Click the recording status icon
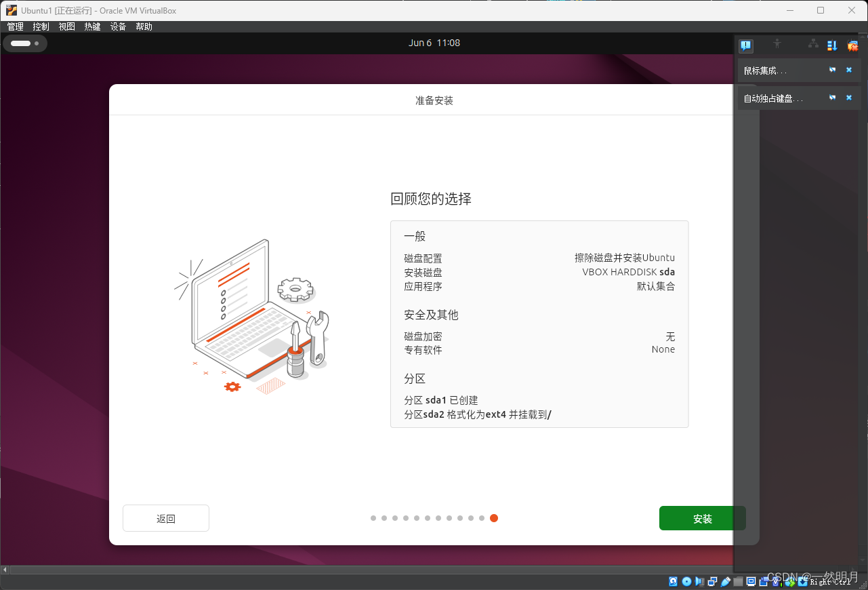Viewport: 868px width, 590px height. click(764, 581)
